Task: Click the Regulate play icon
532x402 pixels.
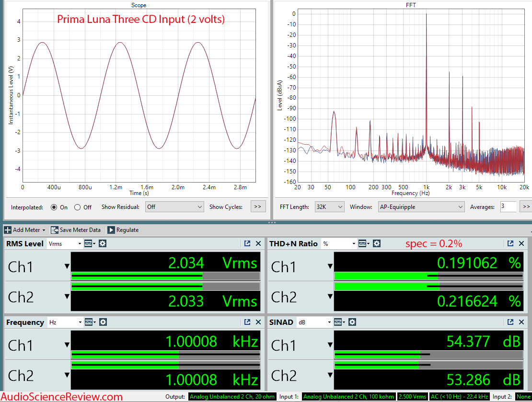Action: click(x=111, y=230)
